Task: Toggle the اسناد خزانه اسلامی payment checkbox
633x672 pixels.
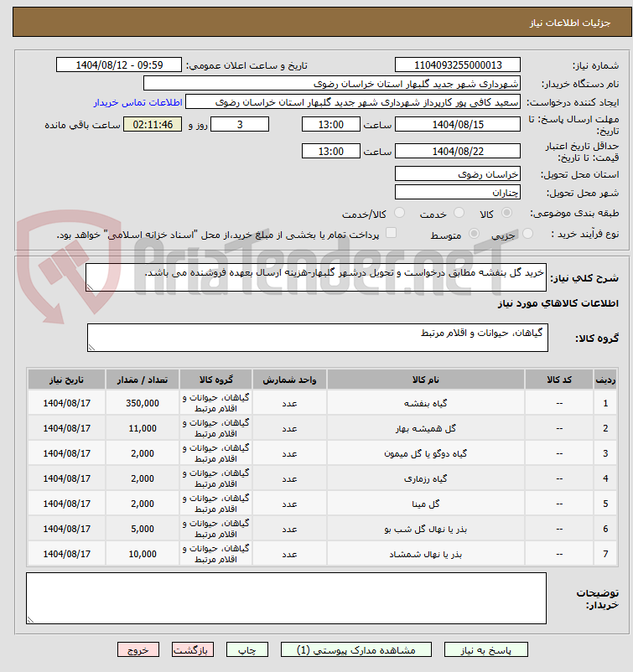Action: (391, 233)
